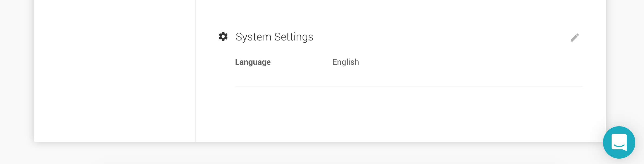Open the teal chat widget
This screenshot has width=644, height=164.
619,142
